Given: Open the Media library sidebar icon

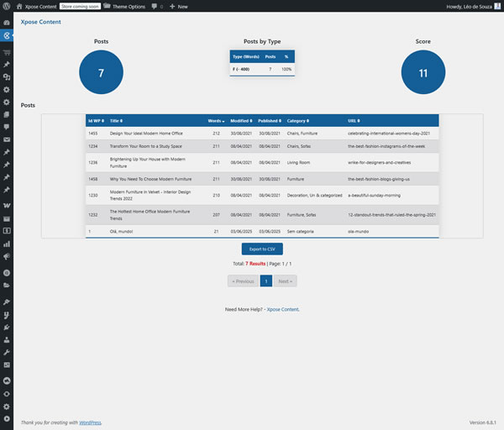Looking at the screenshot, I should point(7,77).
